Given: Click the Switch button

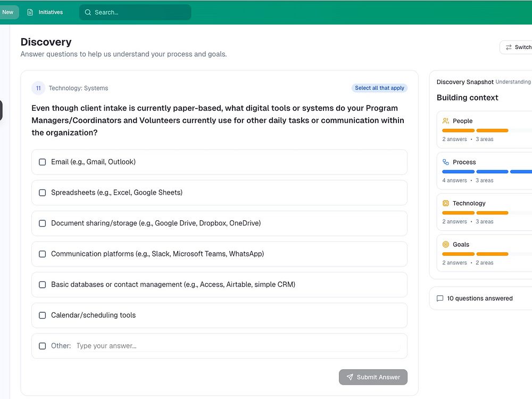Looking at the screenshot, I should [517, 47].
